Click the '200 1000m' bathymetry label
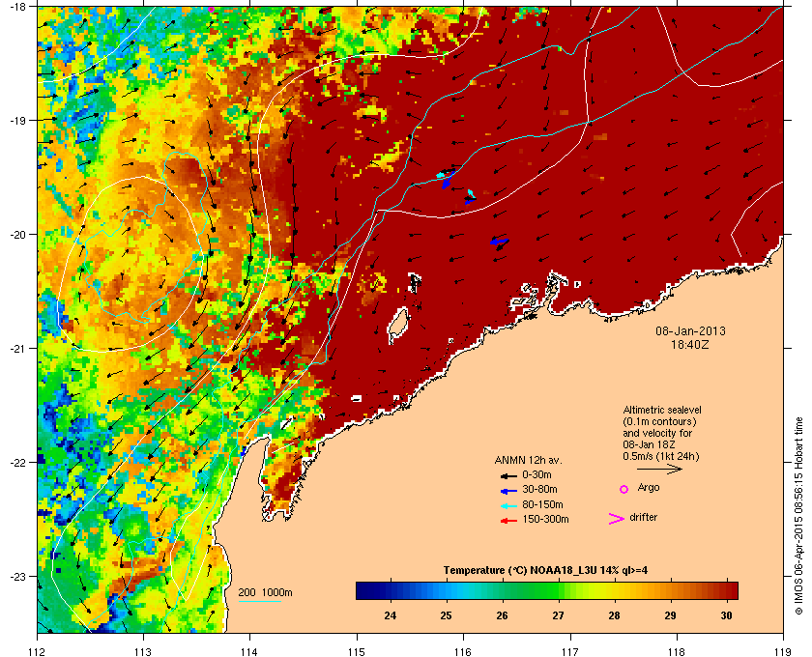Image resolution: width=812 pixels, height=657 pixels. 265,593
